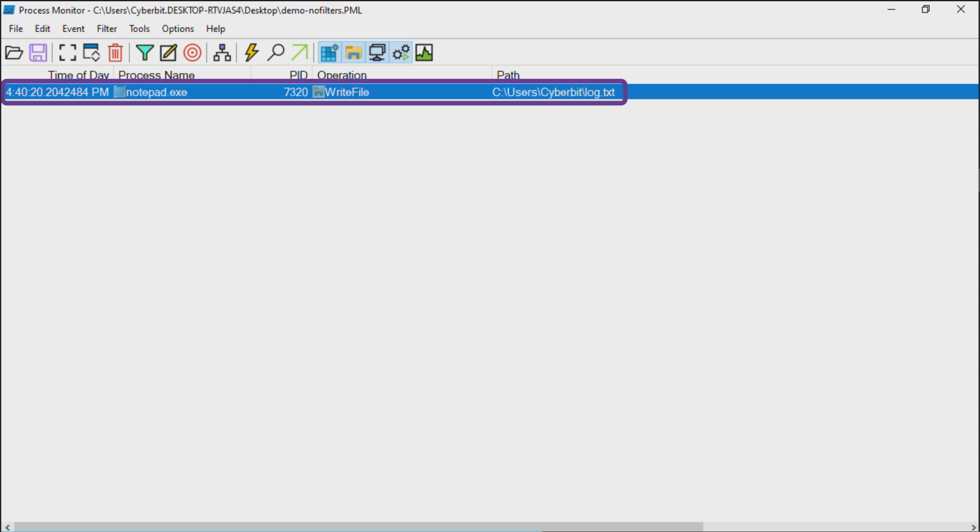Minimize the Process Monitor window
Viewport: 980px width, 532px height.
coord(891,10)
